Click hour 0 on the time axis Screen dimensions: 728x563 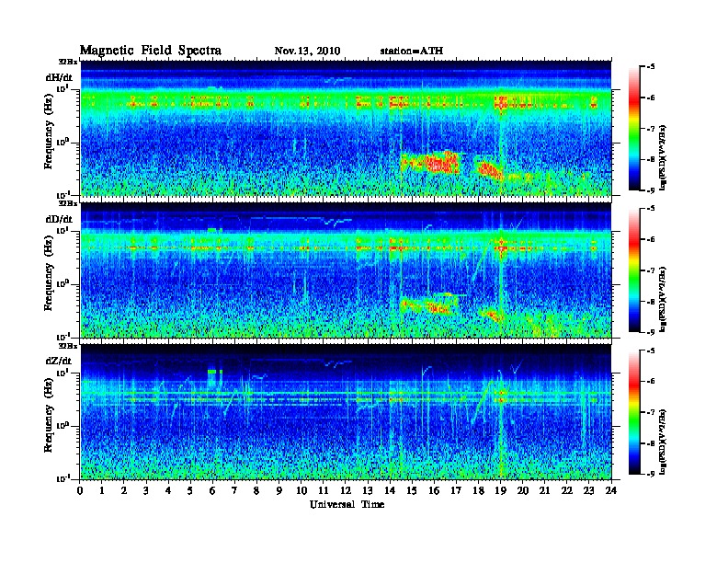(80, 491)
